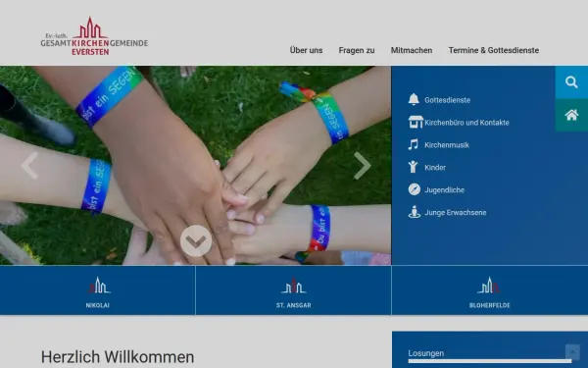The height and width of the screenshot is (368, 588).
Task: Click the round down-chevron button on image
Action: click(x=196, y=240)
